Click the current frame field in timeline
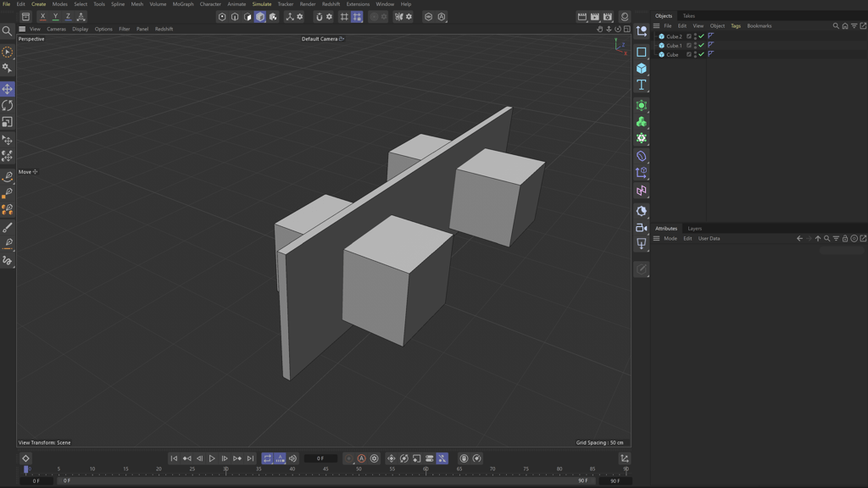The image size is (868, 488). click(x=320, y=458)
